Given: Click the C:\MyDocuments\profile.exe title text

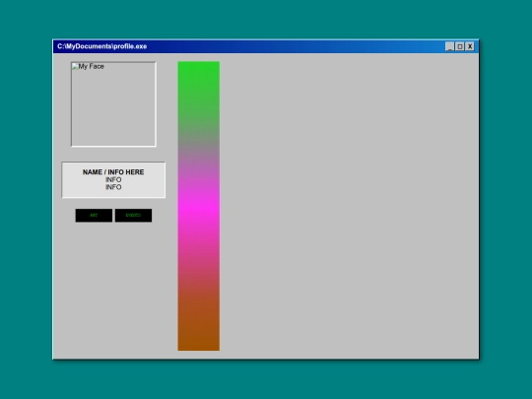Looking at the screenshot, I should (x=102, y=46).
